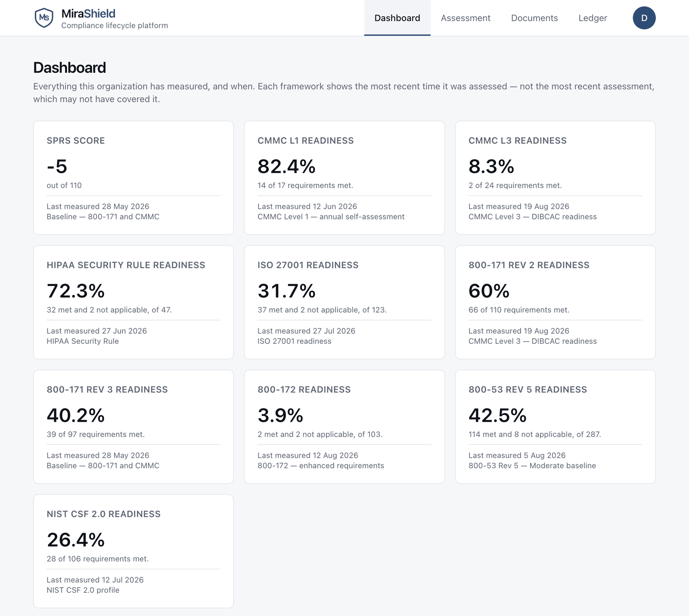
Task: Select "66 of 110 requirements met." text
Action: [x=519, y=310]
